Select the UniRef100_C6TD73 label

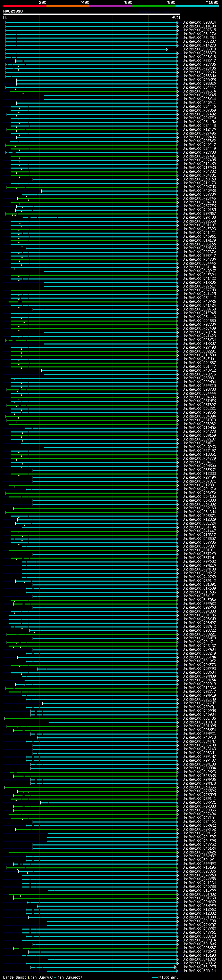pos(199,420)
